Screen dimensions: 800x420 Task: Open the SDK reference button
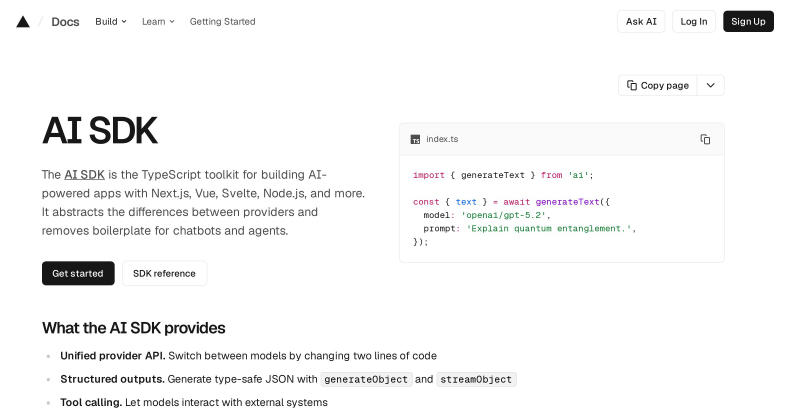(x=164, y=273)
